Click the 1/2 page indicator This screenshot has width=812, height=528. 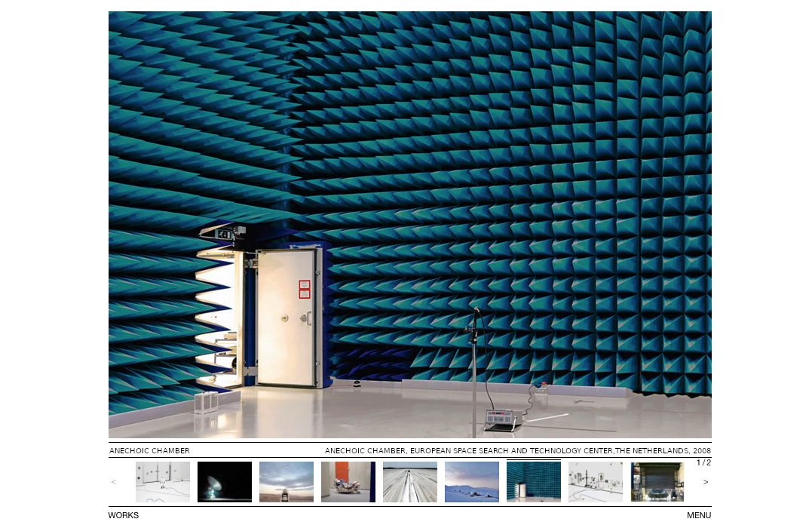(x=704, y=462)
